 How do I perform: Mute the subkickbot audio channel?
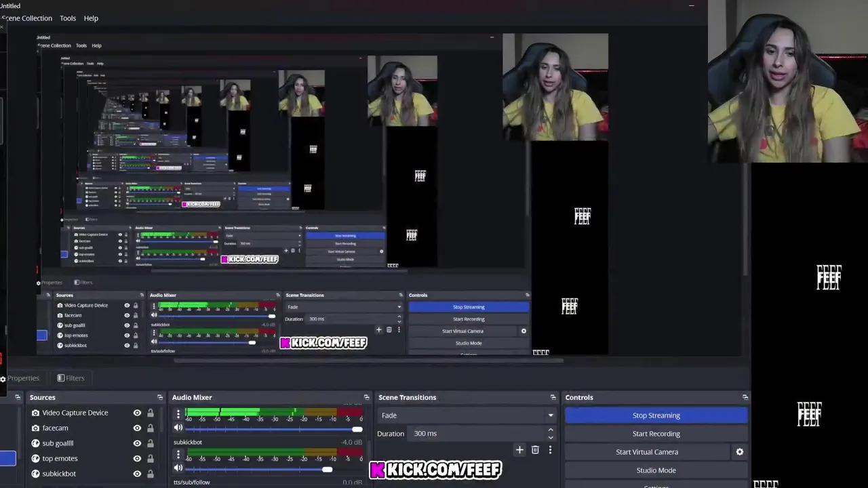tap(178, 468)
